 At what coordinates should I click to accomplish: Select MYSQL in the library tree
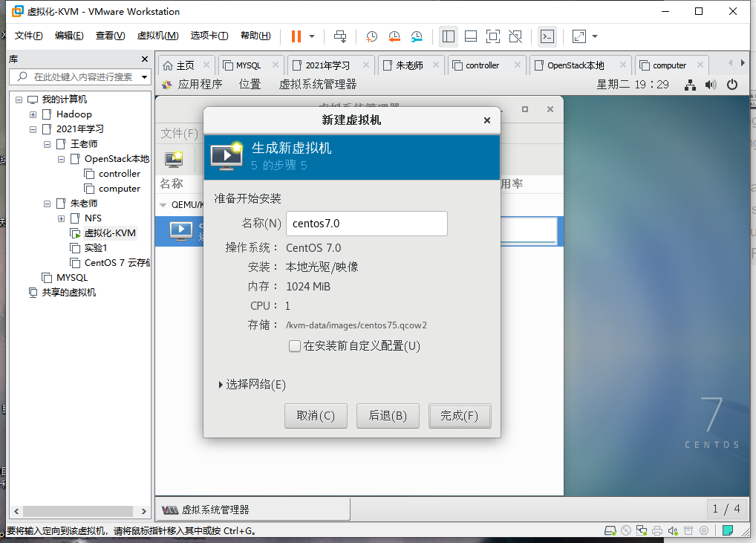point(72,278)
